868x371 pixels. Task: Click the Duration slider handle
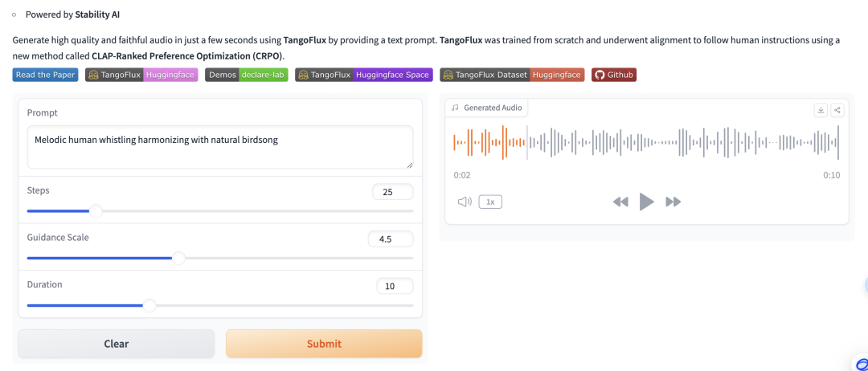pyautogui.click(x=149, y=305)
